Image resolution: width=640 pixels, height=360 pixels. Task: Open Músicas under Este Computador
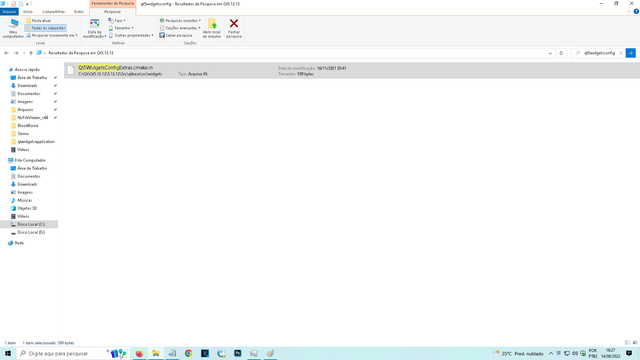pyautogui.click(x=24, y=200)
